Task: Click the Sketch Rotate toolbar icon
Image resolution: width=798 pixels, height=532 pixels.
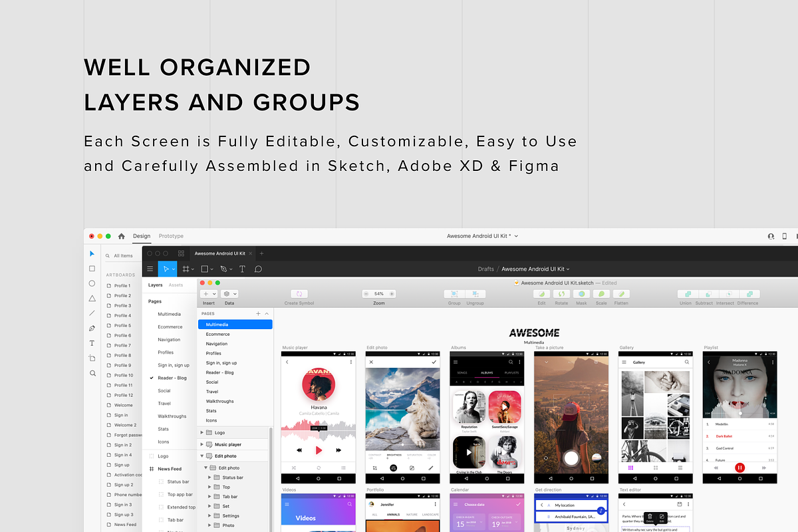Action: (x=561, y=294)
